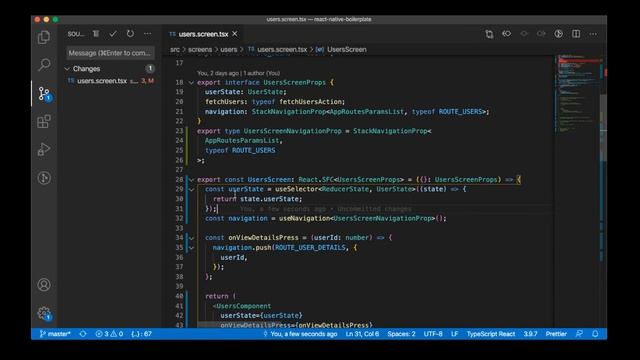Viewport: 640px width, 360px height.
Task: Open the Search view in activity bar
Action: [44, 64]
